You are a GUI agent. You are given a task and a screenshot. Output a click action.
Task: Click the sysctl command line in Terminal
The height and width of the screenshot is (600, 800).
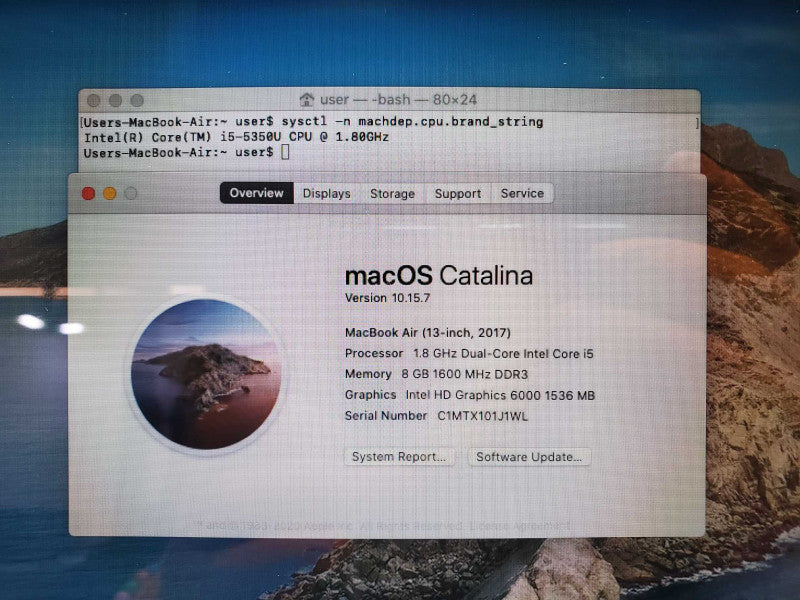[313, 122]
